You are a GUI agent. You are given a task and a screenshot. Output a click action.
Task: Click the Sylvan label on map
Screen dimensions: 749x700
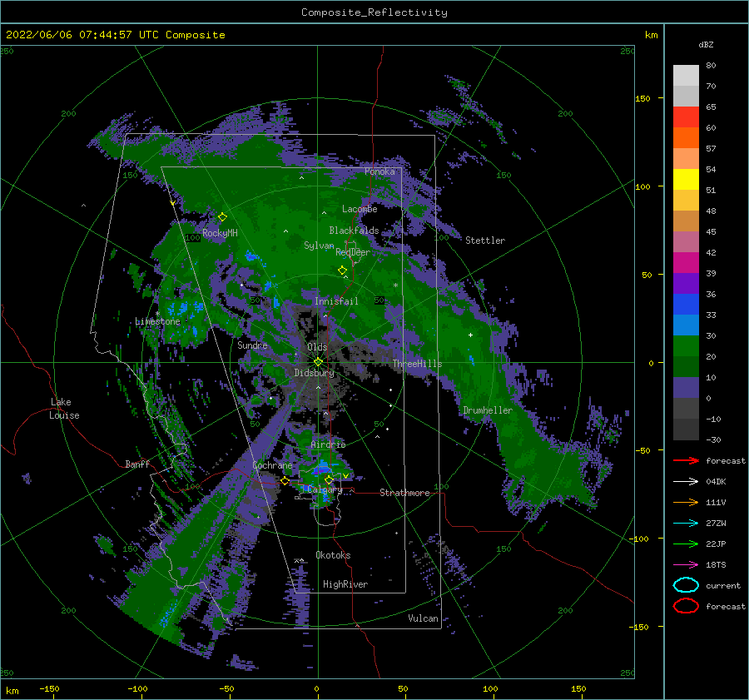[x=319, y=246]
